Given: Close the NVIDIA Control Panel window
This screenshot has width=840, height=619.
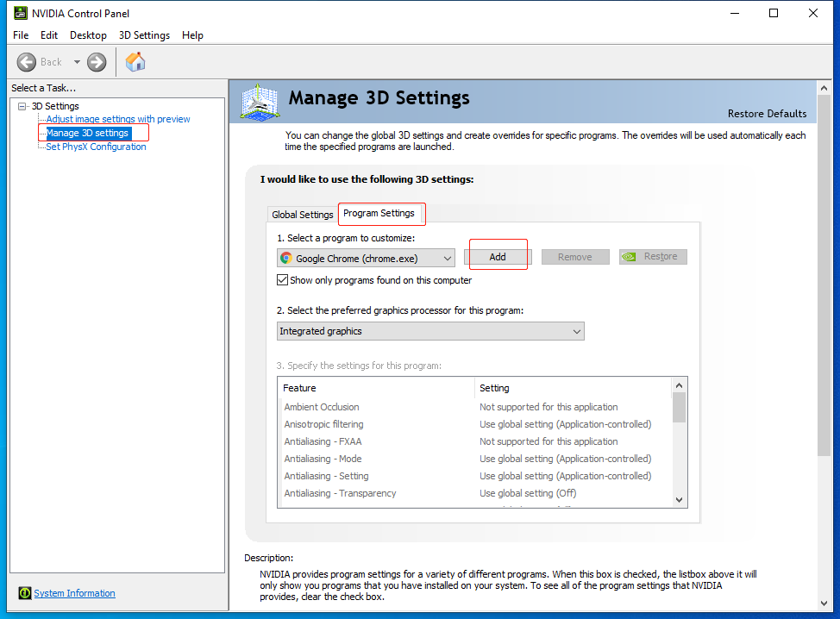Looking at the screenshot, I should (813, 13).
